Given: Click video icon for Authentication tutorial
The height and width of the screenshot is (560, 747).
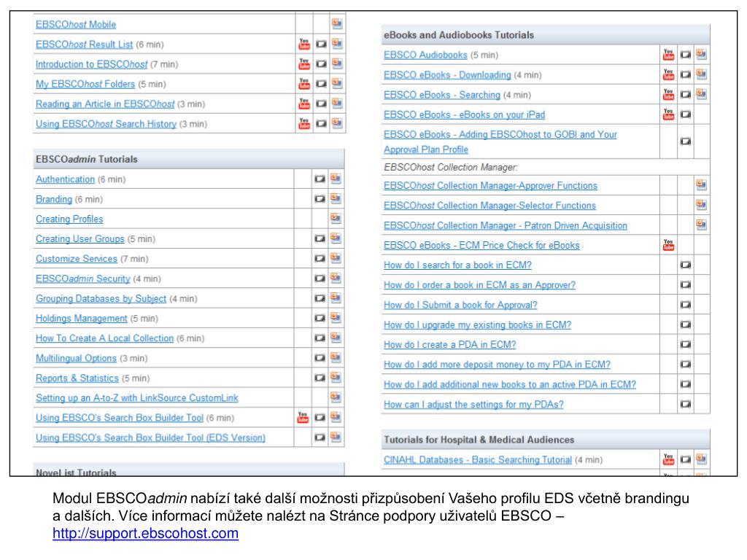Looking at the screenshot, I should click(320, 179).
